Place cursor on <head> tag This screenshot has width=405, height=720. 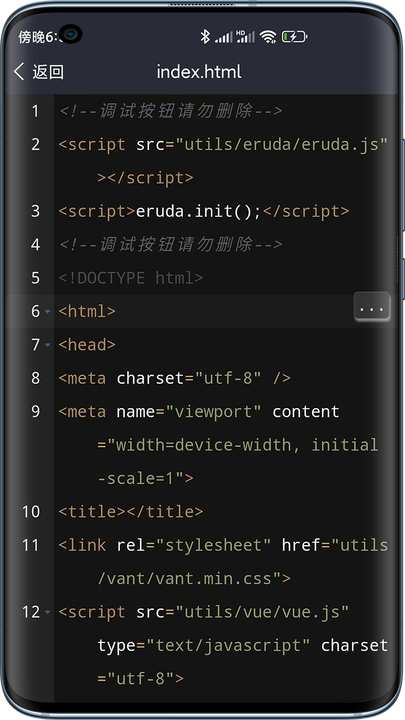tap(87, 344)
